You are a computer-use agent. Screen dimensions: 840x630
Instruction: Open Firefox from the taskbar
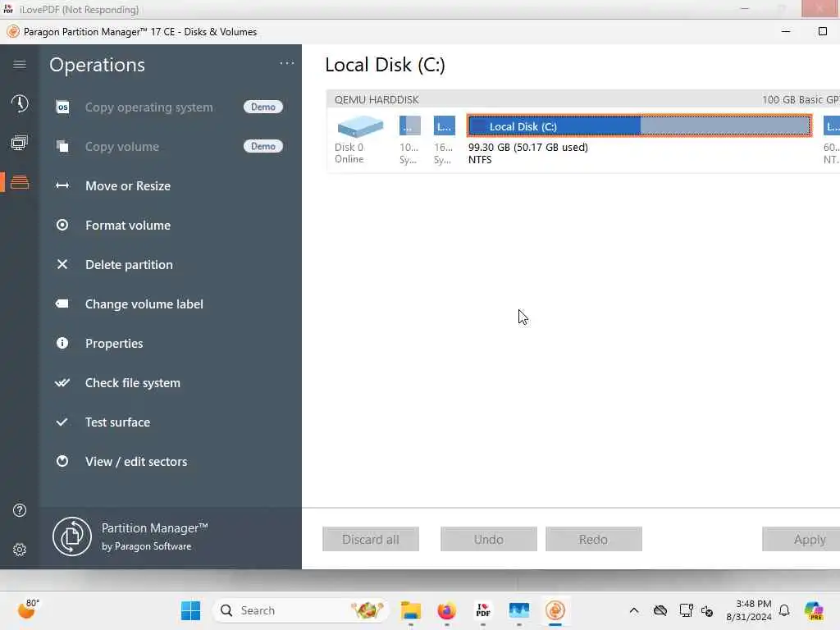pyautogui.click(x=447, y=610)
